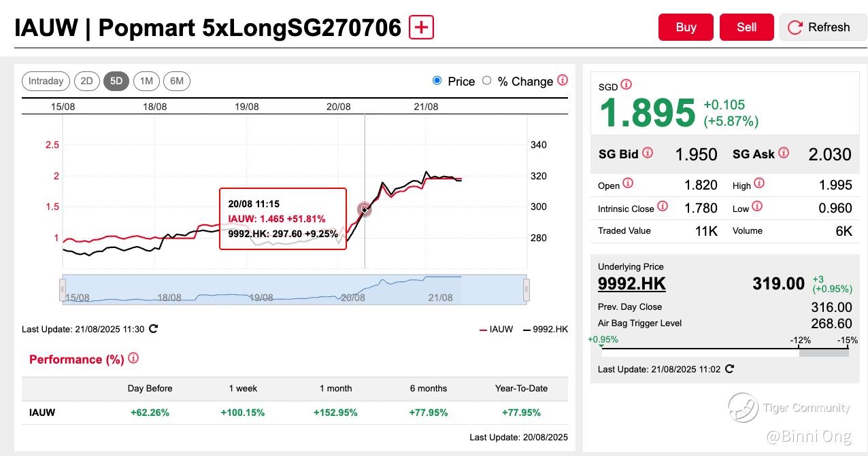Switch chart to 6M range

click(x=177, y=81)
